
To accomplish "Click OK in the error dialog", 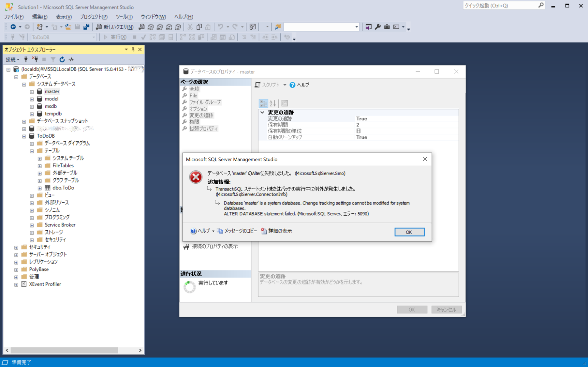I will coord(409,232).
